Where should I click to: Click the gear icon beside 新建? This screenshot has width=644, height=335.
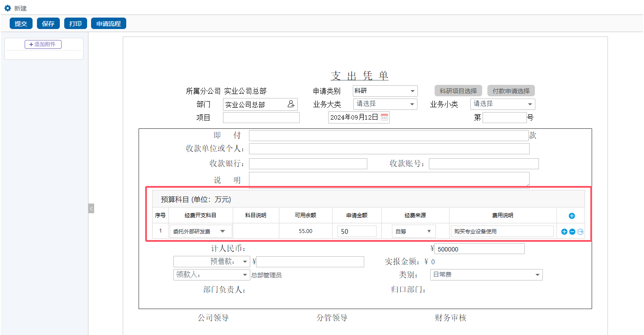[x=7, y=8]
